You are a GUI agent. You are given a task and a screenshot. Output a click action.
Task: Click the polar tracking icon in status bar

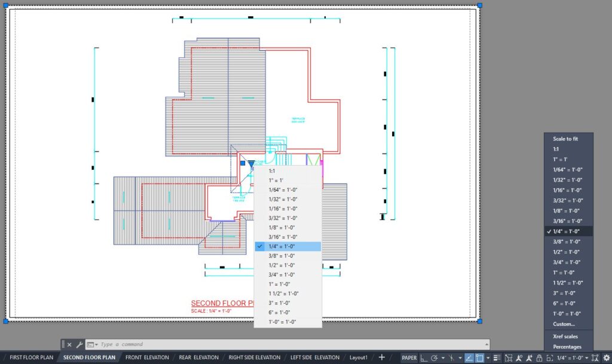tap(434, 358)
